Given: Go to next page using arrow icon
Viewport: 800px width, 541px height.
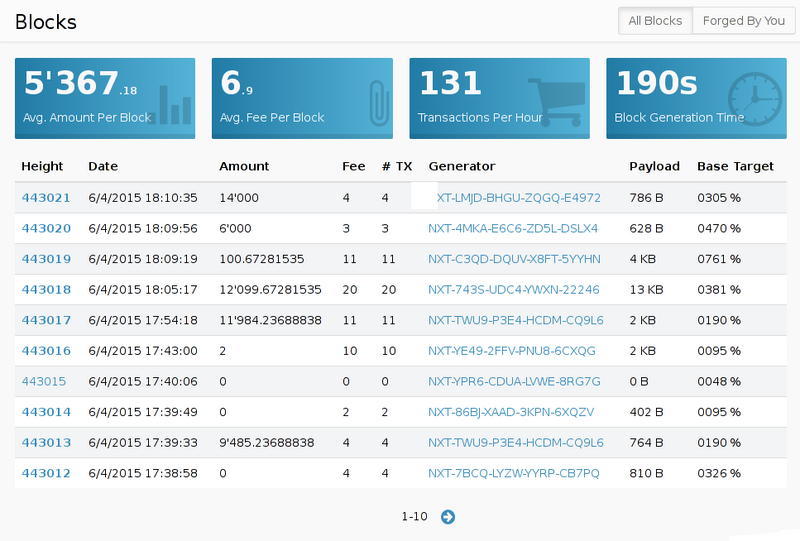Looking at the screenshot, I should click(x=448, y=517).
